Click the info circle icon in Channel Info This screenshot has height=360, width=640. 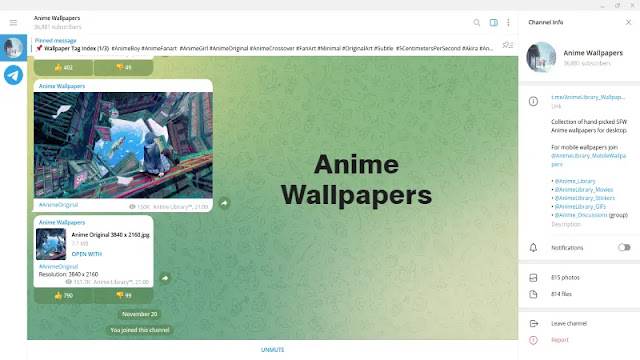point(533,101)
